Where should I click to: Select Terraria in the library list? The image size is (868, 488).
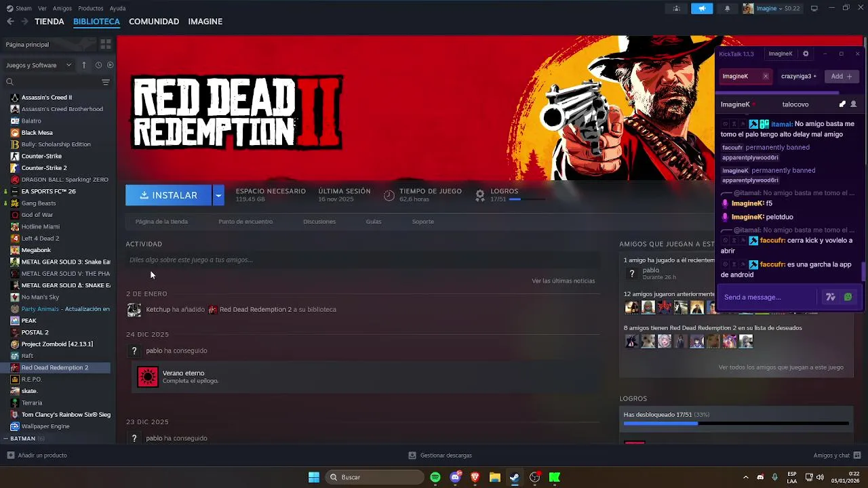point(32,403)
